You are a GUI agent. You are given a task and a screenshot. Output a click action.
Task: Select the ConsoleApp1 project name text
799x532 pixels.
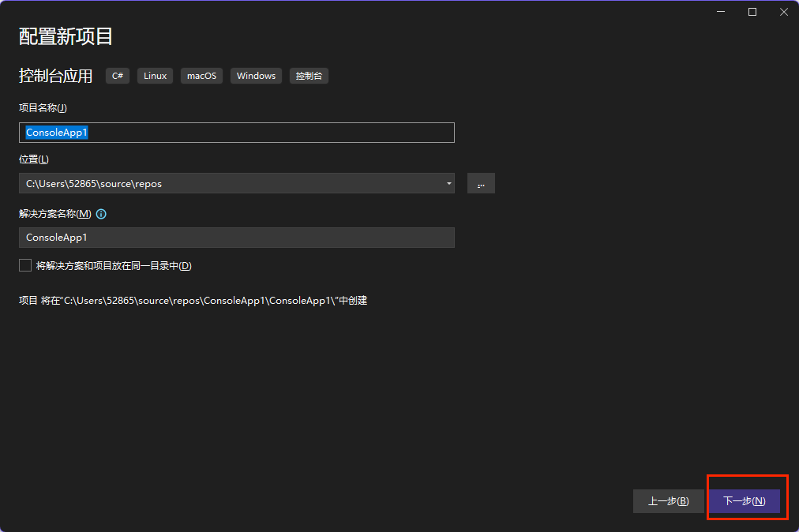(x=56, y=132)
